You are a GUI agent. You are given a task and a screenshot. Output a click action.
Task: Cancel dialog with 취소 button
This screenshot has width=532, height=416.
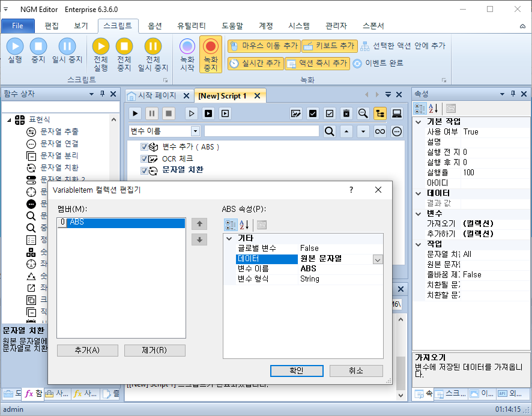point(356,370)
